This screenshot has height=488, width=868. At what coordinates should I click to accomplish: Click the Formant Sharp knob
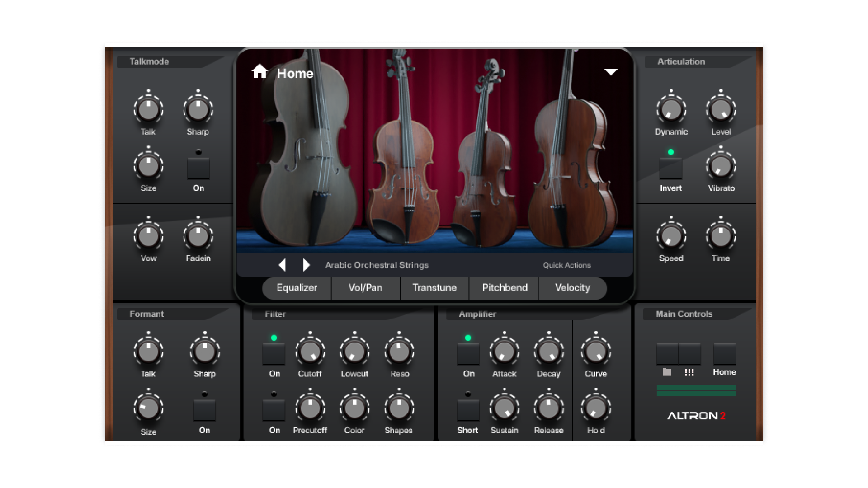click(x=205, y=352)
